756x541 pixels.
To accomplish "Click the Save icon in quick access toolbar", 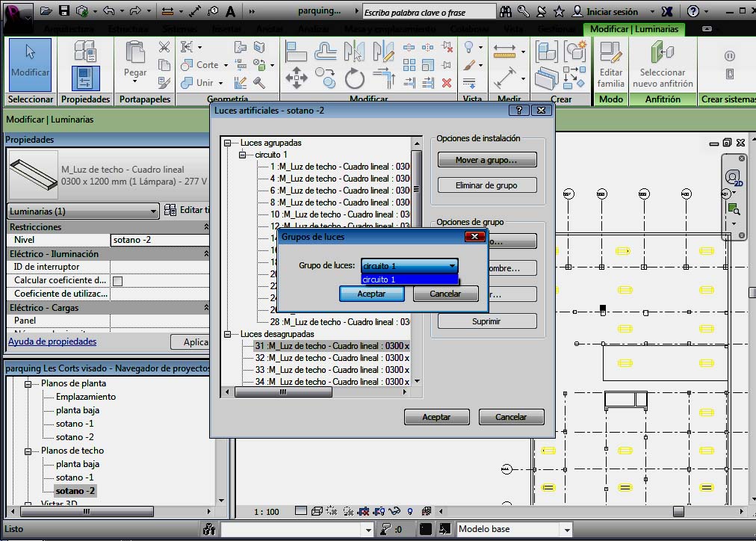I will 64,11.
